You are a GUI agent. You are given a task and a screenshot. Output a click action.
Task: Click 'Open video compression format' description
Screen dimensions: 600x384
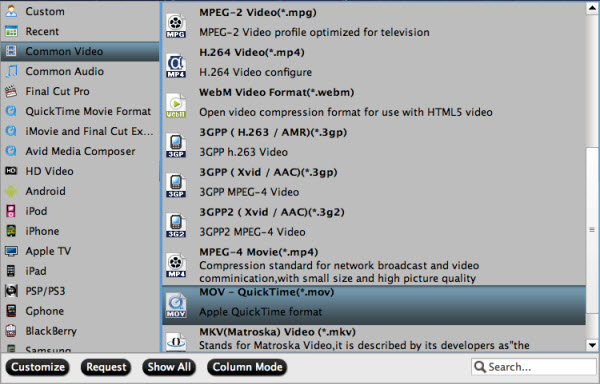pyautogui.click(x=346, y=112)
